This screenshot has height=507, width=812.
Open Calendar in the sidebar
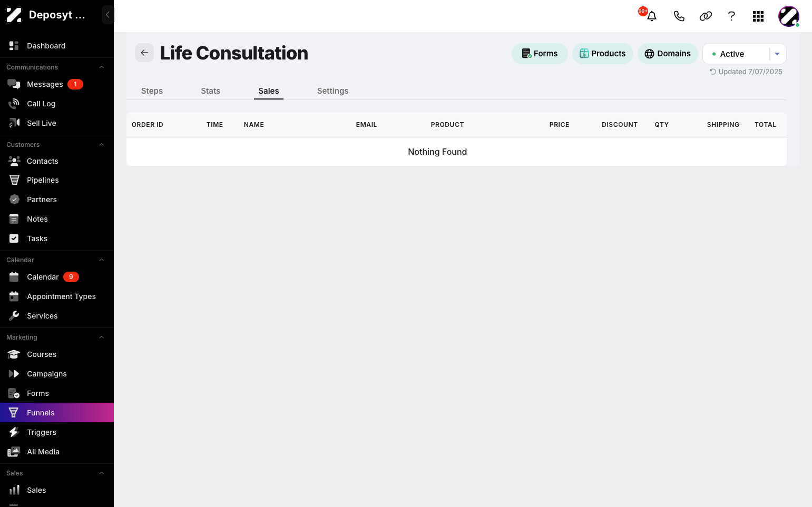click(57, 277)
